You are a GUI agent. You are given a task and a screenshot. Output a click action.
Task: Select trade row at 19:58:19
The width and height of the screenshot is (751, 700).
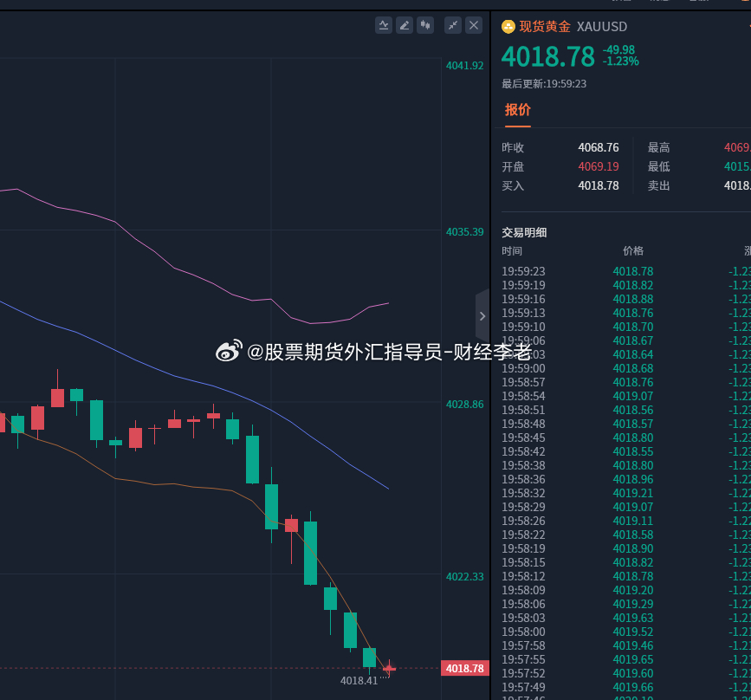pos(626,549)
